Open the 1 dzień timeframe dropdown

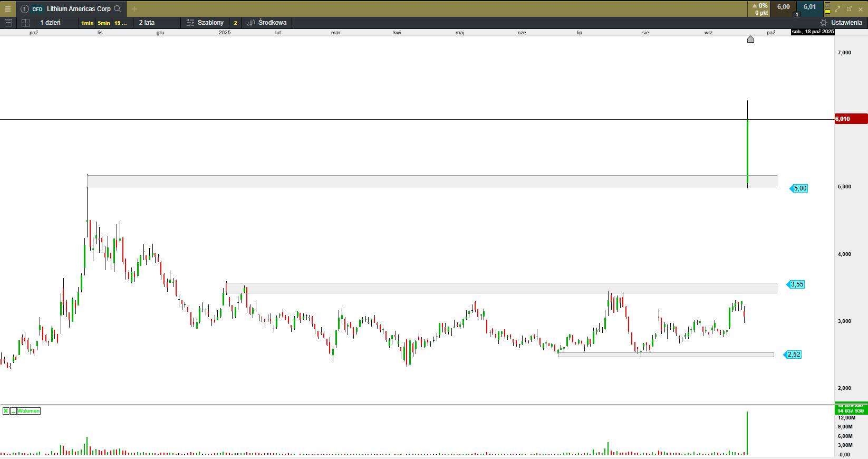pyautogui.click(x=51, y=23)
